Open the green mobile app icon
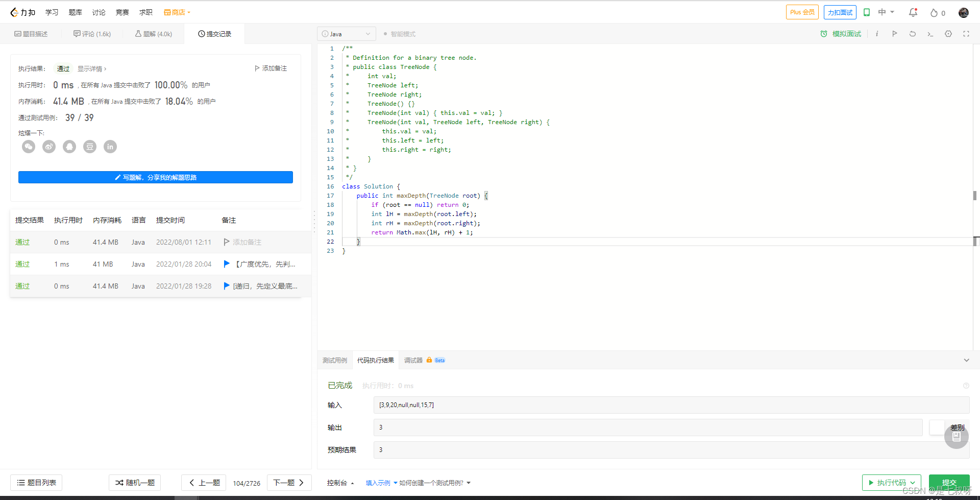 coord(867,12)
